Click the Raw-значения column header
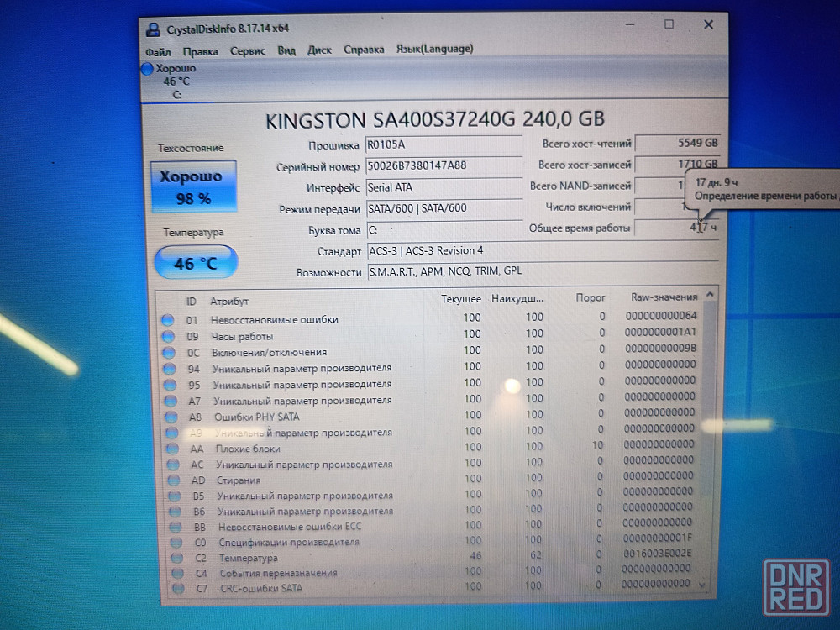 coord(664,297)
